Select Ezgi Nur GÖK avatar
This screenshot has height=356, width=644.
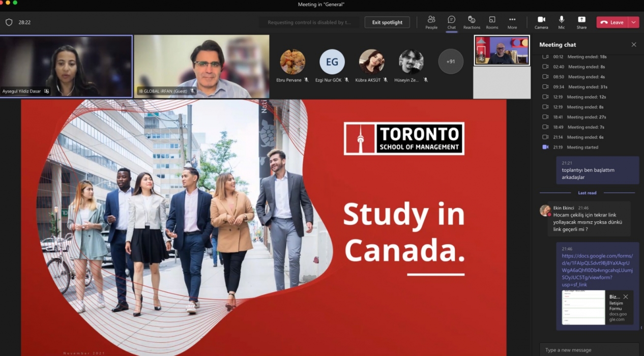332,62
